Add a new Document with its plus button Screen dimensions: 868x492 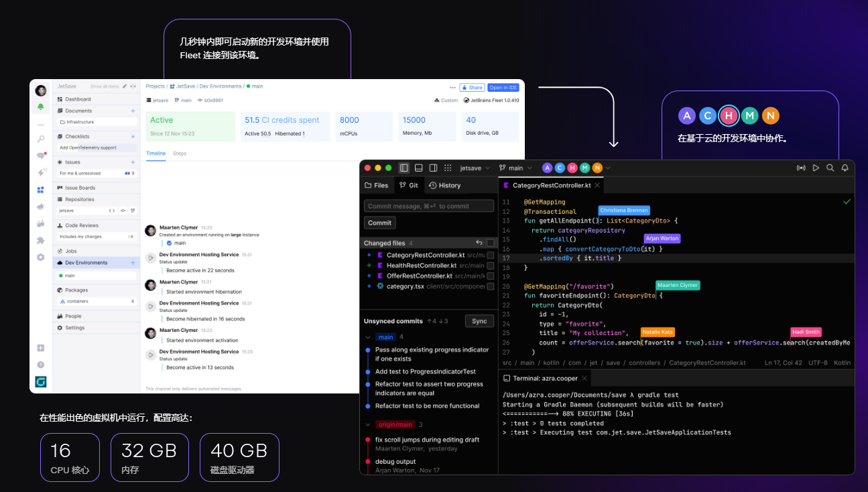[x=133, y=111]
